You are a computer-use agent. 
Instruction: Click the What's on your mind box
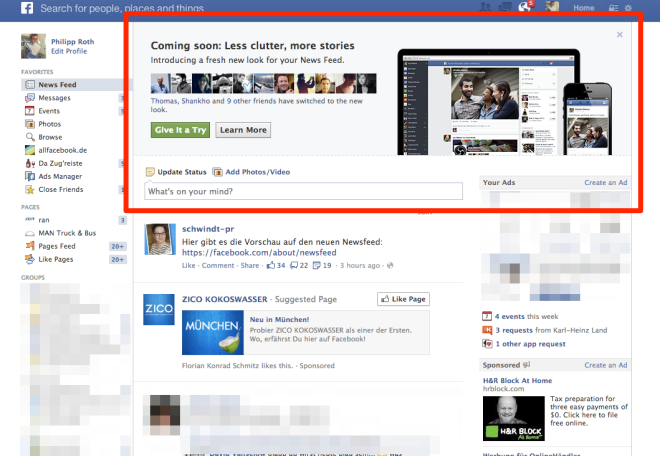coord(303,191)
